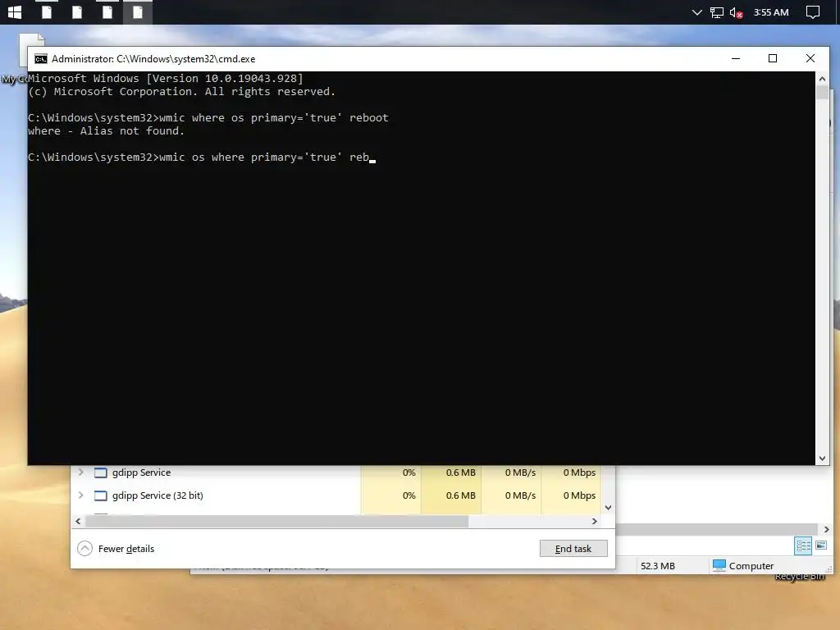Click 0 MB/s disk cell of gdipp Service (32 bit)
The width and height of the screenshot is (840, 630).
click(x=511, y=495)
